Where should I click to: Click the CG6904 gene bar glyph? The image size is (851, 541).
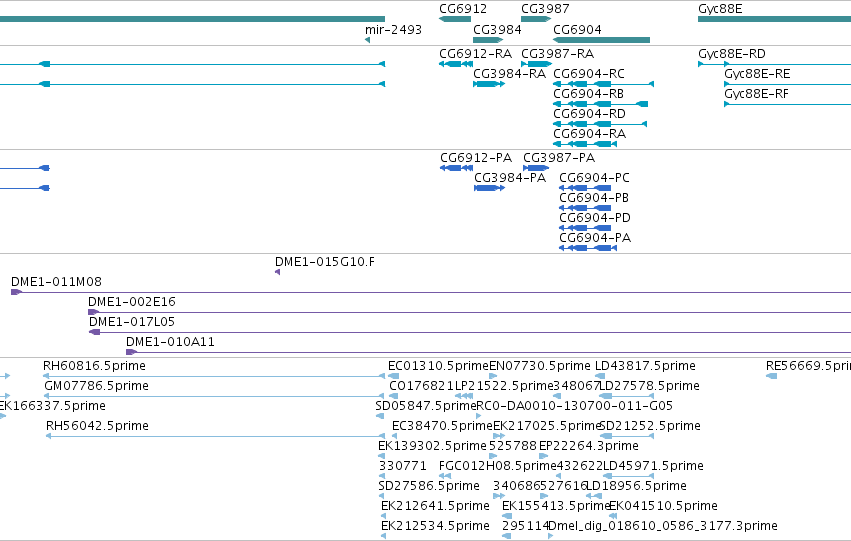(601, 40)
